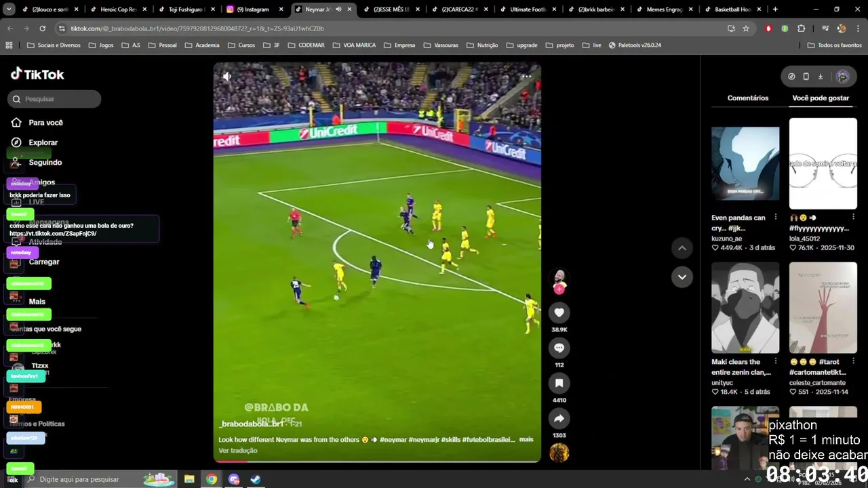
Task: Click the #neymar hashtag in caption
Action: tap(393, 439)
